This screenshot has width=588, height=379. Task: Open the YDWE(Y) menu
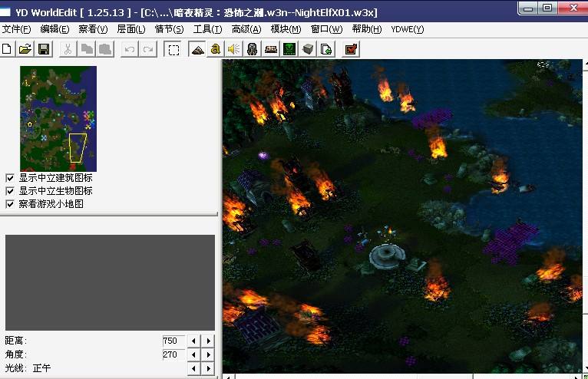407,29
